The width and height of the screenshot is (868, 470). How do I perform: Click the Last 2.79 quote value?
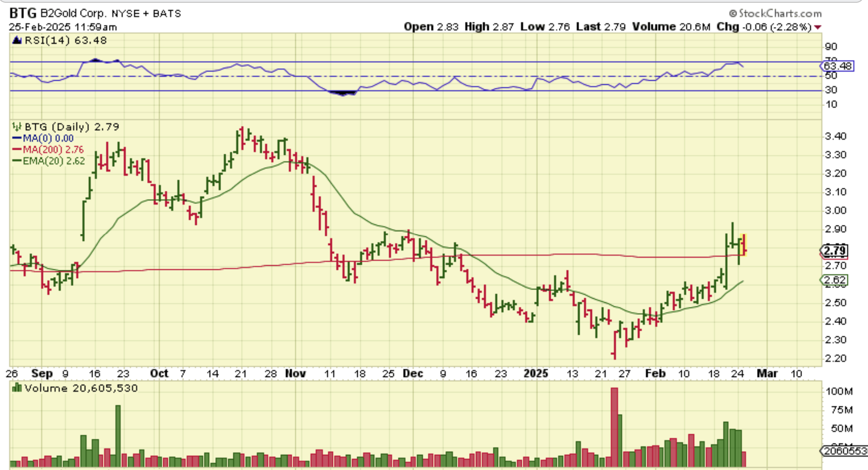click(601, 27)
